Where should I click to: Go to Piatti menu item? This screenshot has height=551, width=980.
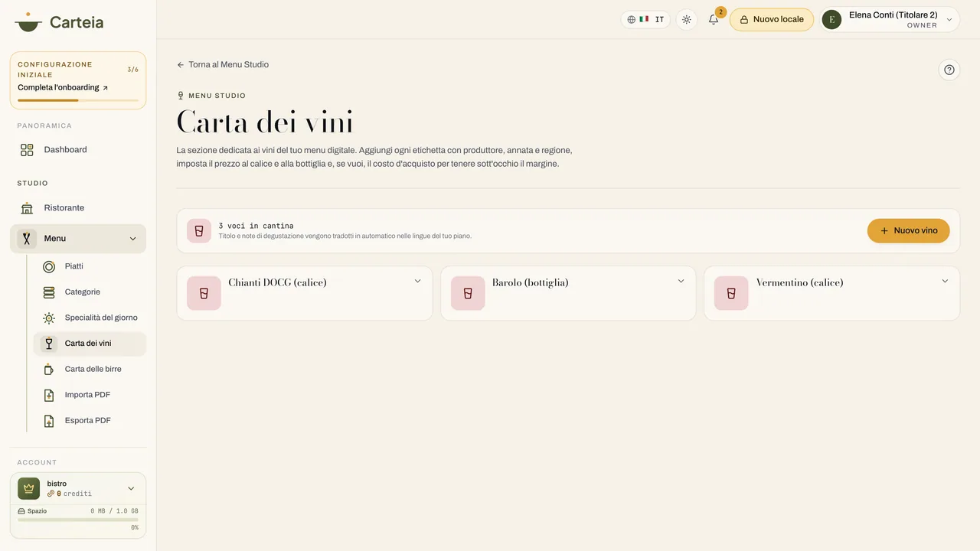pyautogui.click(x=90, y=266)
